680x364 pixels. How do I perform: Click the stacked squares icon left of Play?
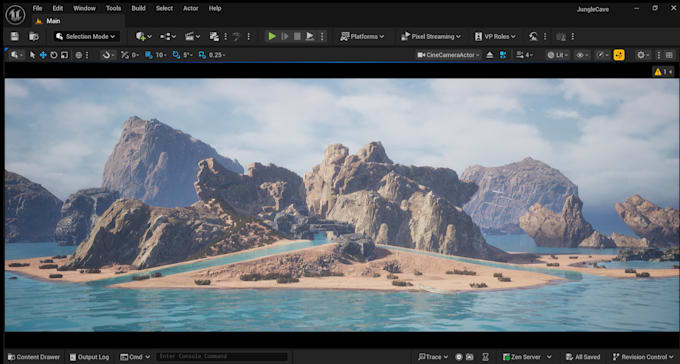[x=214, y=36]
